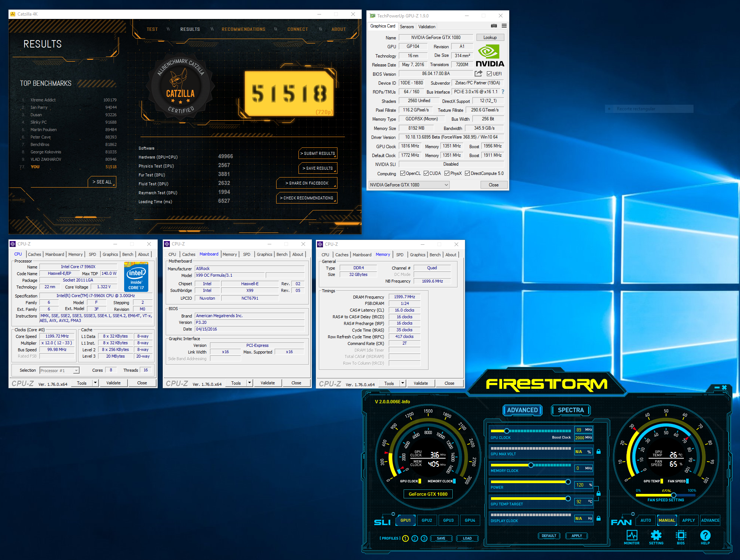
Task: Open the Validation tab in GPU-Z
Action: click(427, 27)
